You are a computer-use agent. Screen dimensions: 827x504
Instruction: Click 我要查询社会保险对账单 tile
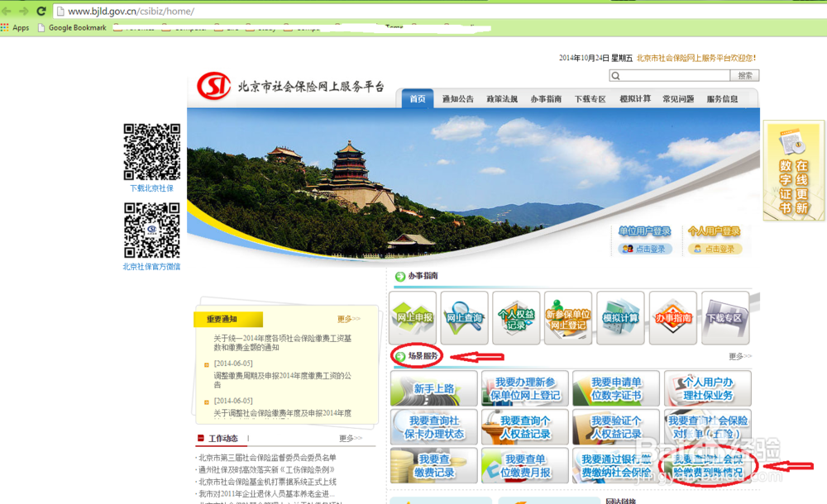pos(708,427)
